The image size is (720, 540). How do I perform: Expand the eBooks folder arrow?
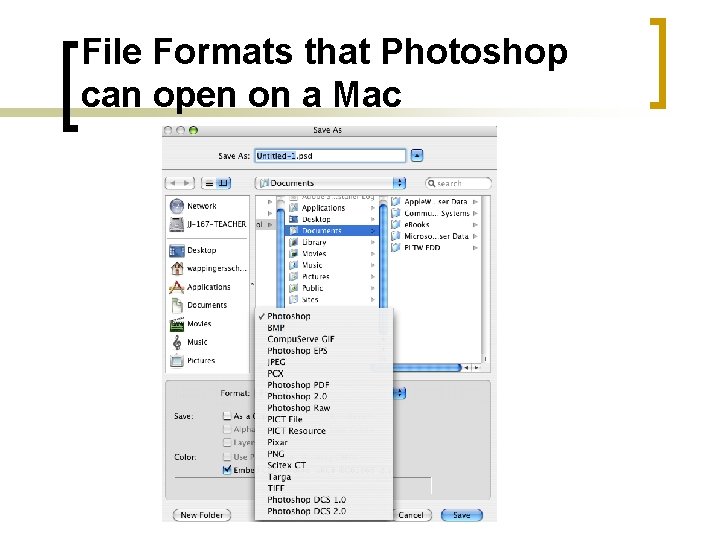(x=475, y=225)
